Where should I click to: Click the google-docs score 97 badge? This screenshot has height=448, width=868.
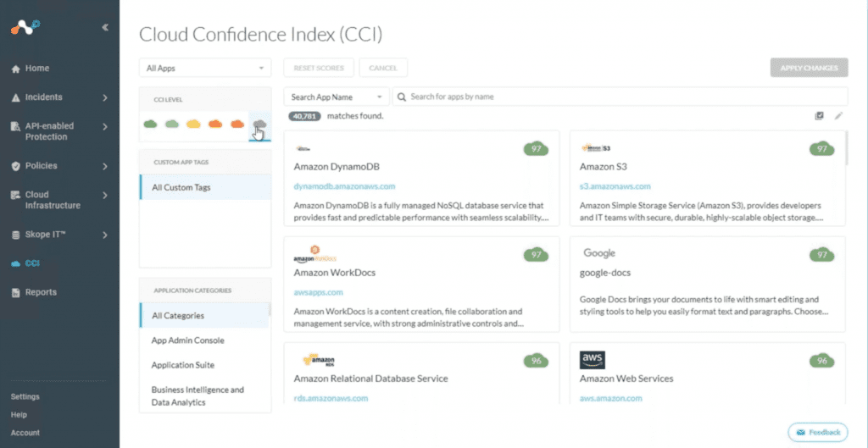click(x=822, y=254)
